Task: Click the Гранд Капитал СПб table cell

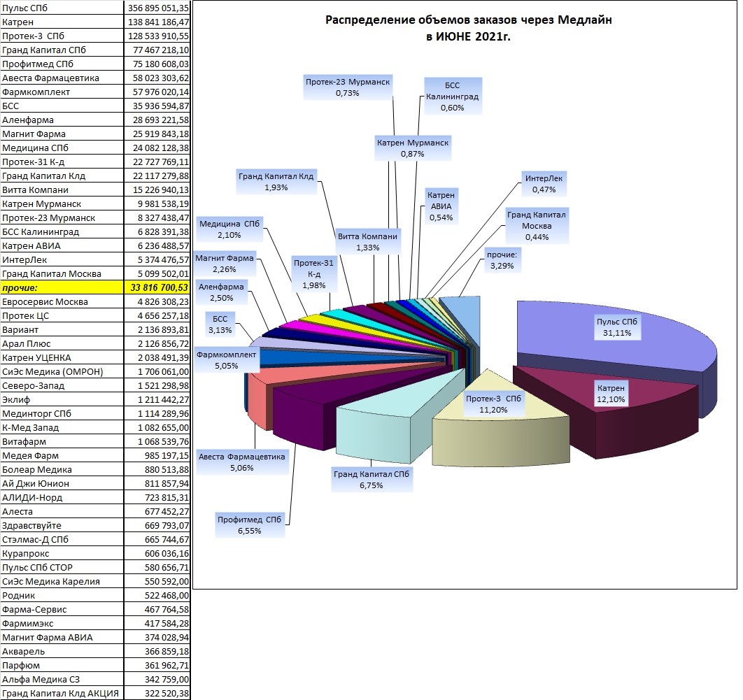Action: [x=62, y=50]
